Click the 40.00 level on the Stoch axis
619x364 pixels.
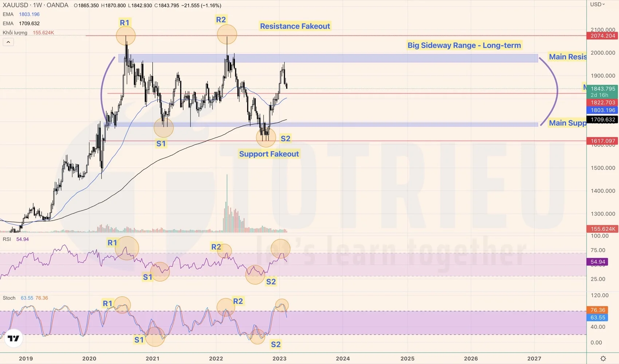(598, 327)
